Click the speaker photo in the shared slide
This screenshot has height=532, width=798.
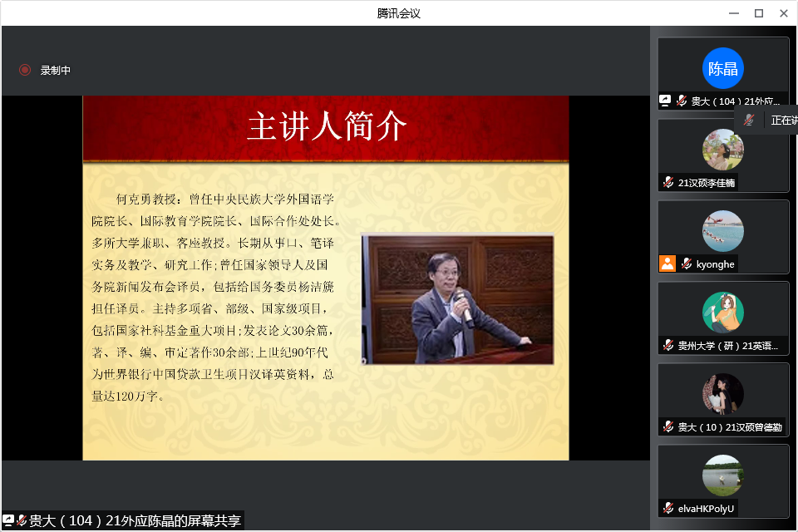tap(457, 299)
